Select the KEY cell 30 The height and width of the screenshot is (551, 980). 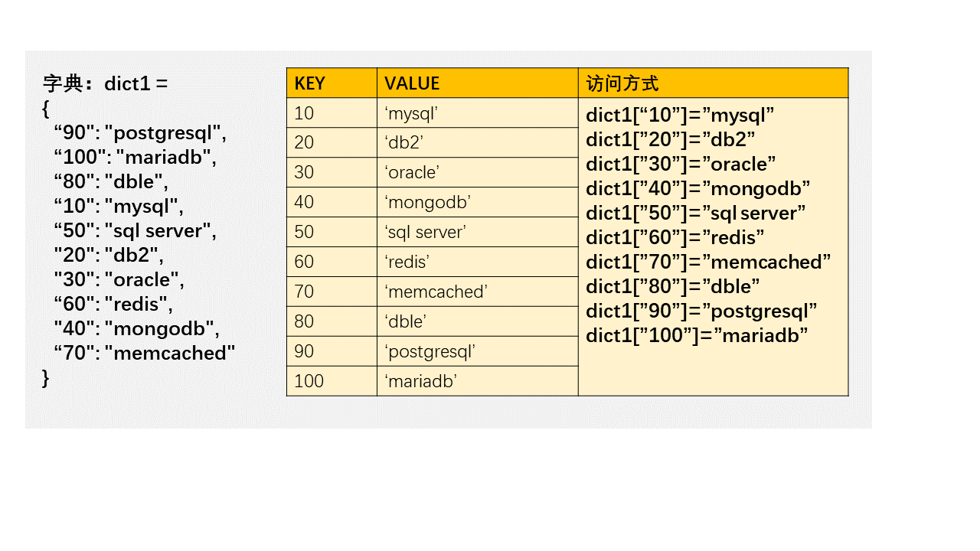point(332,173)
